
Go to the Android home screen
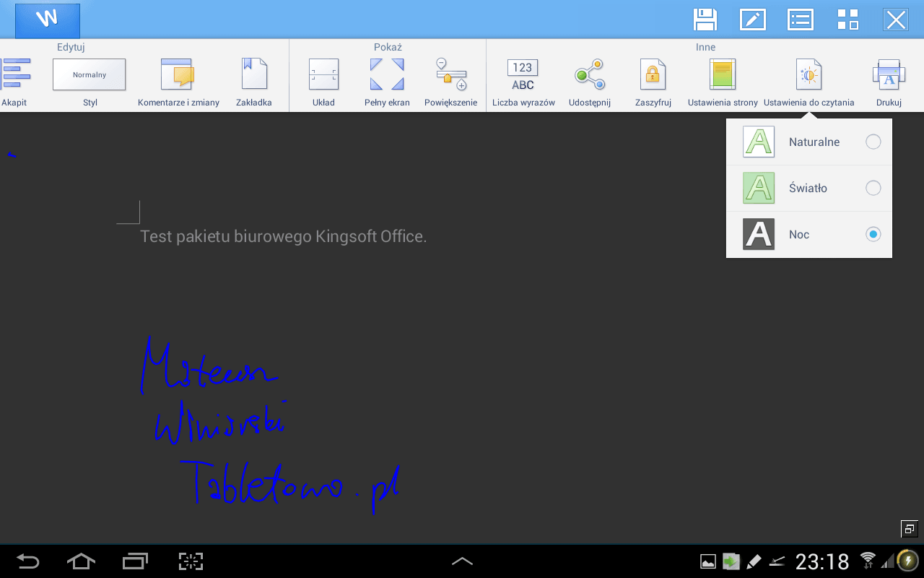(x=81, y=561)
